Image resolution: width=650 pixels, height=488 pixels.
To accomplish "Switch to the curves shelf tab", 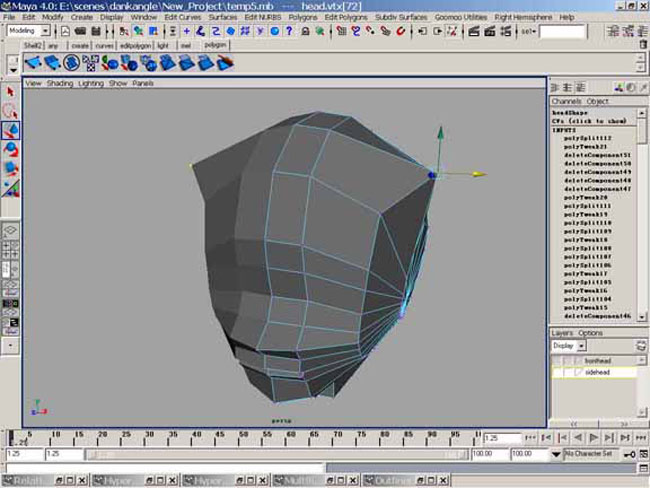I will coord(104,46).
